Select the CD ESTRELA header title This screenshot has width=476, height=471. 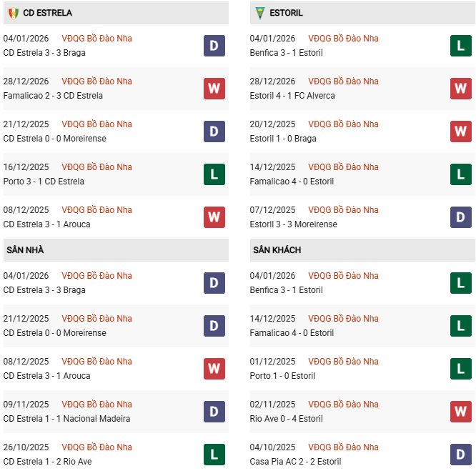pos(47,13)
